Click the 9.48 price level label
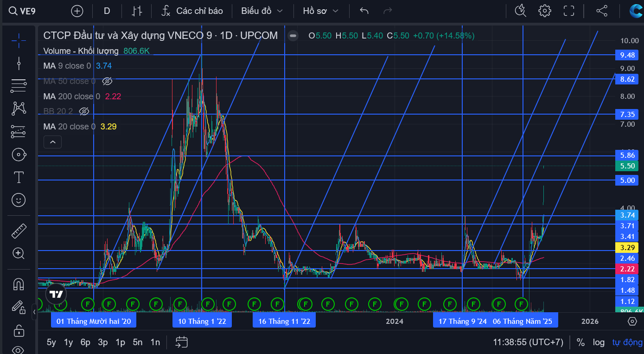The width and height of the screenshot is (644, 354). pyautogui.click(x=627, y=55)
